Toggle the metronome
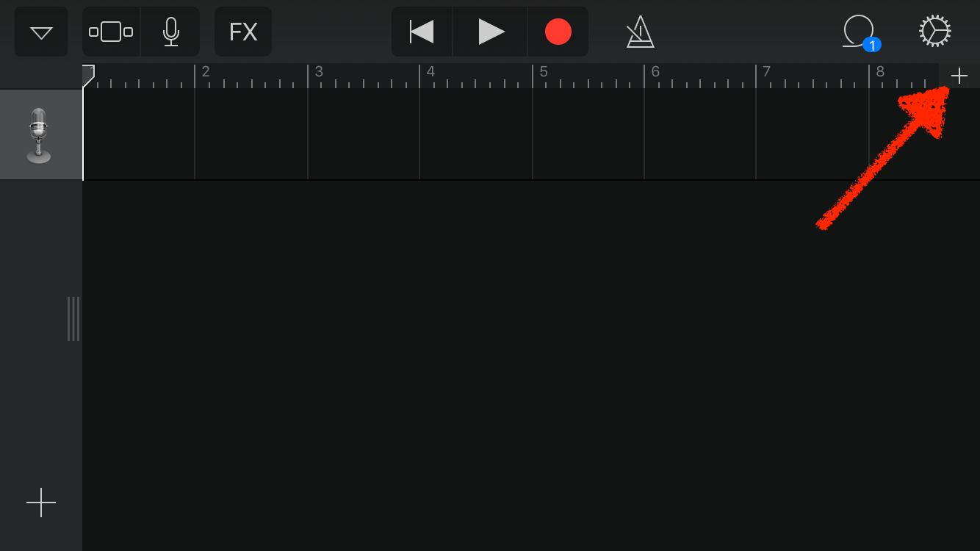The height and width of the screenshot is (551, 980). pos(640,32)
